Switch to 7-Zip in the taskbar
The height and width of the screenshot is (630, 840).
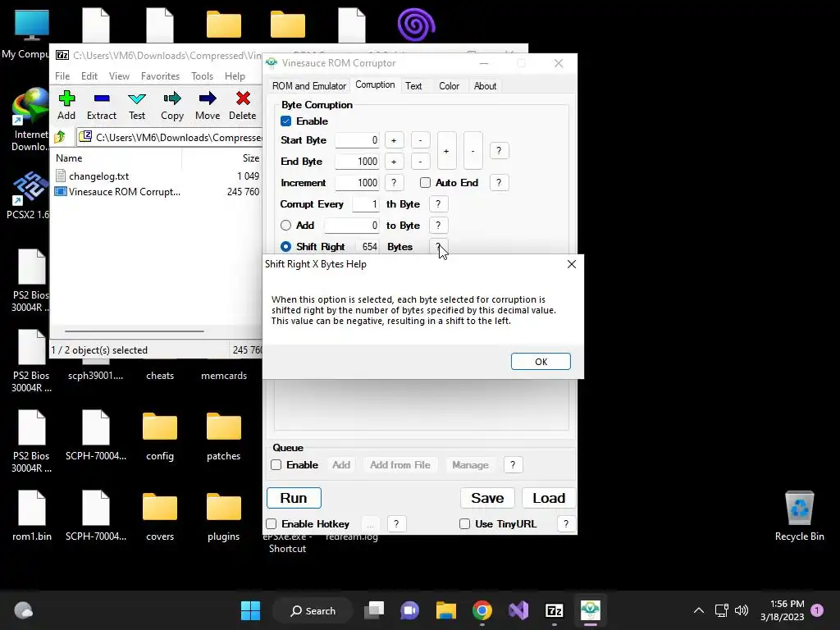(554, 610)
